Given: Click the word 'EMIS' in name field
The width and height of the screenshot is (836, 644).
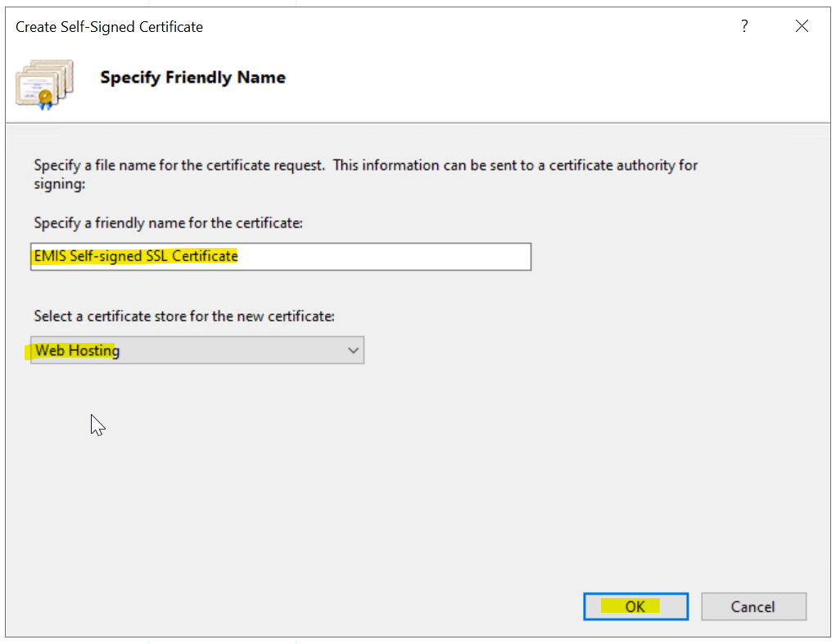Looking at the screenshot, I should click(x=50, y=256).
